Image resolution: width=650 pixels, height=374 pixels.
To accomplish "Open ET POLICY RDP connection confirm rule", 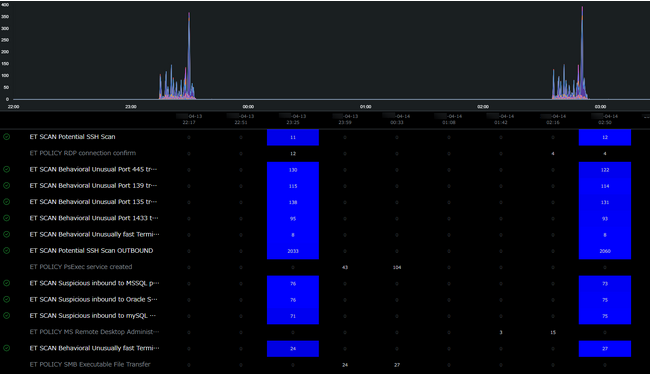I will (82, 153).
